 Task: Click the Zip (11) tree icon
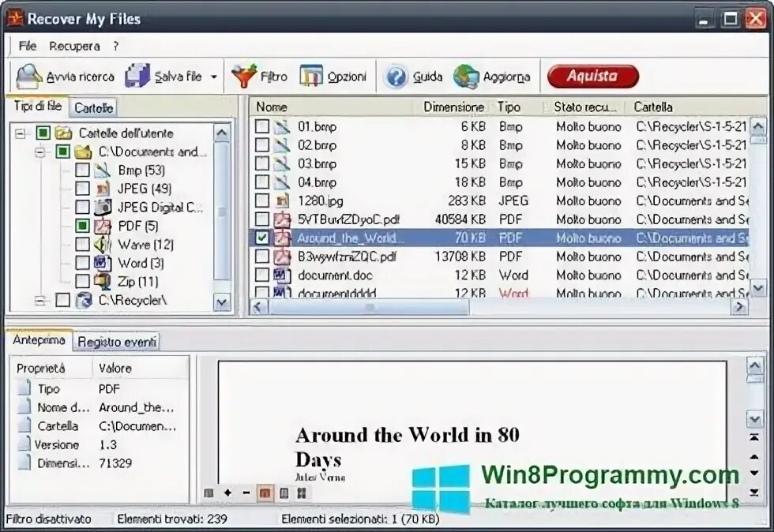coord(103,281)
